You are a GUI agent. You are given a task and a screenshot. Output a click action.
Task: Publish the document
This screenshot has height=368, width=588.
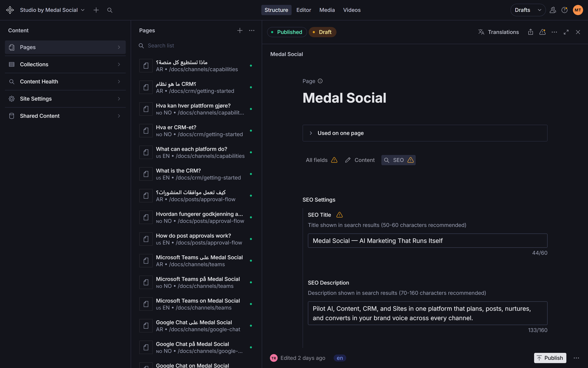550,358
